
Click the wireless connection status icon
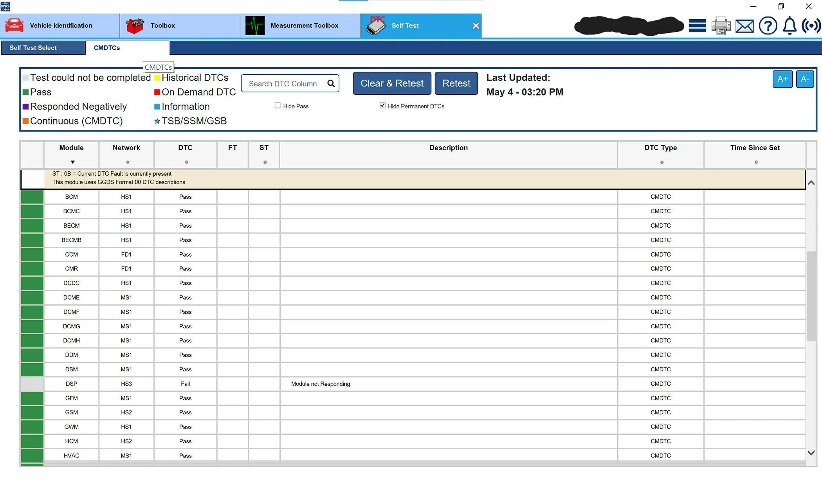(x=811, y=26)
